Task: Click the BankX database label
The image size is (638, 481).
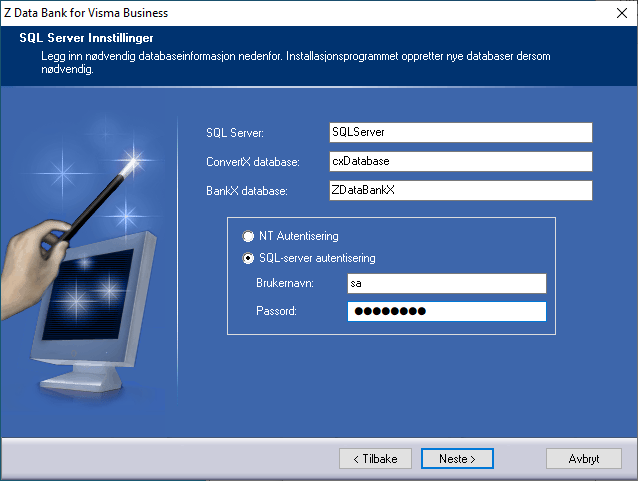Action: pos(246,191)
